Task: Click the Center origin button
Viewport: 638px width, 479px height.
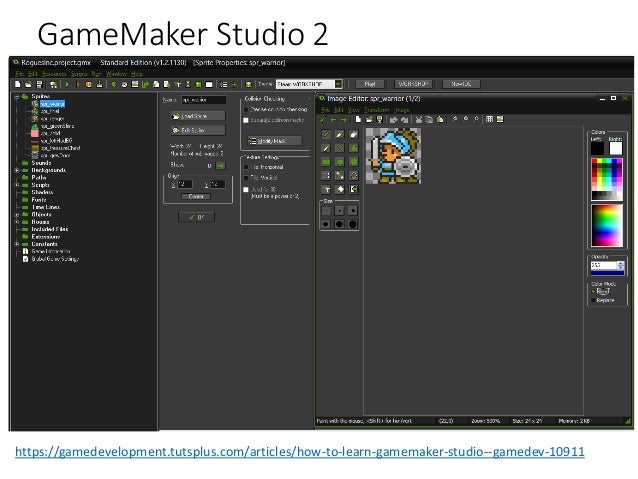Action: pyautogui.click(x=196, y=197)
